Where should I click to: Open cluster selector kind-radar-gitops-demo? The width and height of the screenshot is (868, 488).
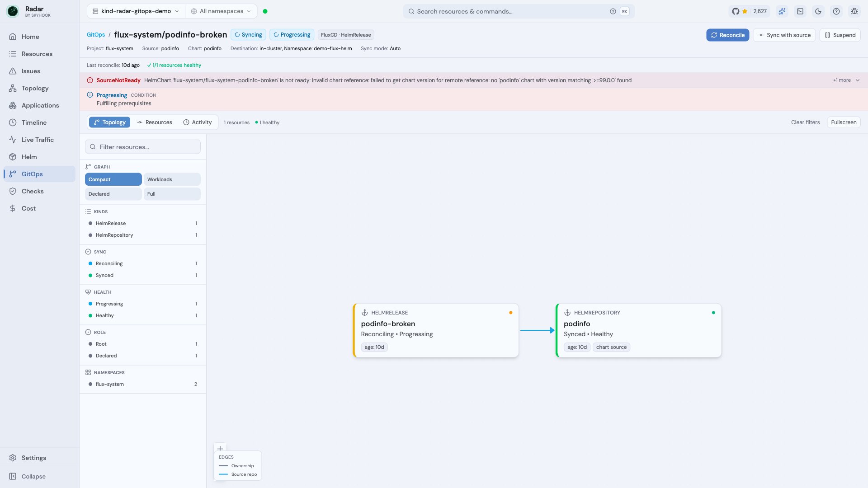point(136,11)
